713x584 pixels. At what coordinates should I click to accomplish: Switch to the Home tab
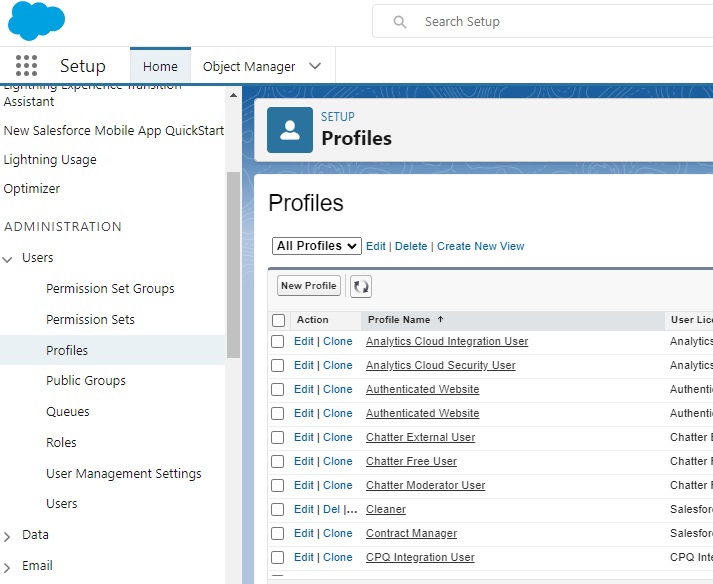tap(160, 67)
